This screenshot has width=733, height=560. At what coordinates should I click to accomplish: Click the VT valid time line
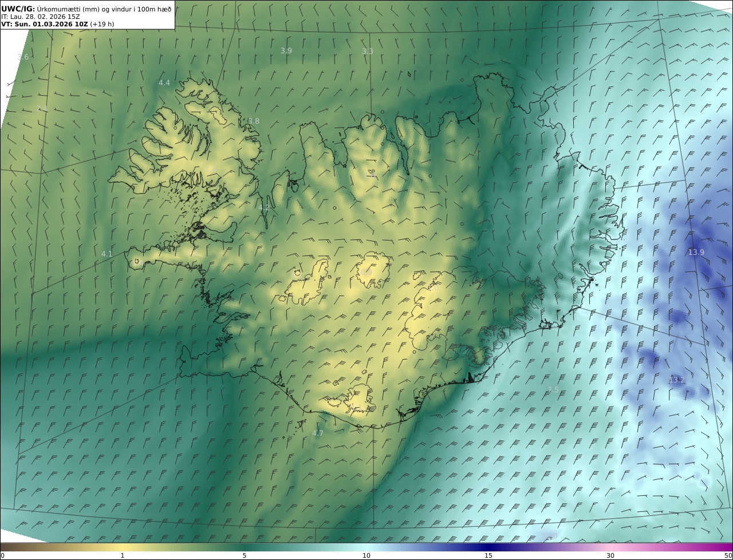(57, 24)
